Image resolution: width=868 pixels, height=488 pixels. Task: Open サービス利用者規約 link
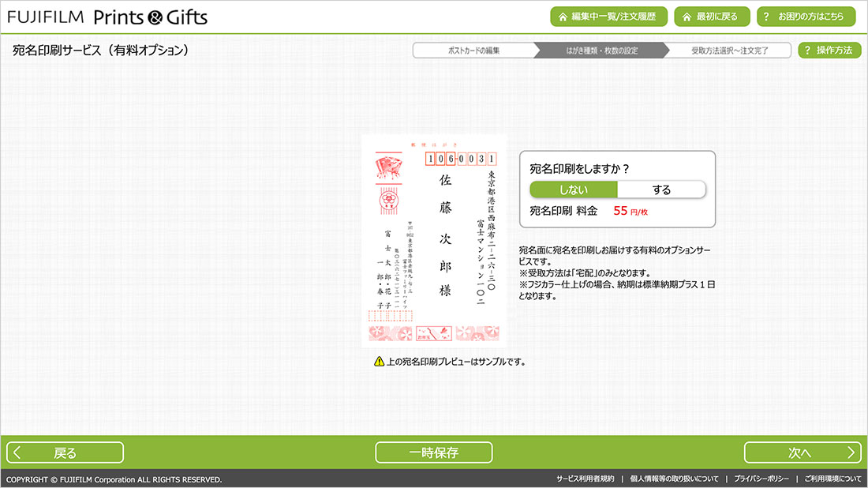pyautogui.click(x=585, y=479)
